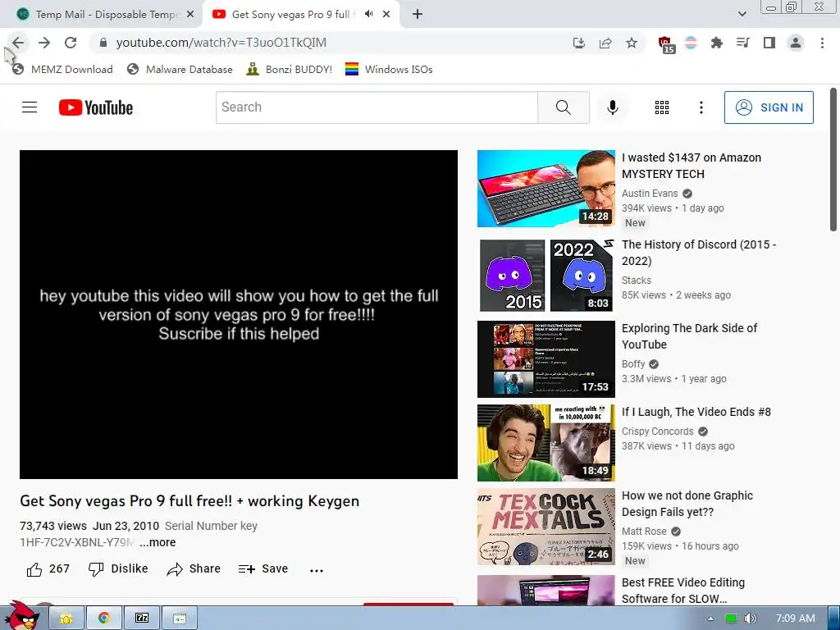This screenshot has height=630, width=840.
Task: Click the Angry Birds start button
Action: point(22,617)
